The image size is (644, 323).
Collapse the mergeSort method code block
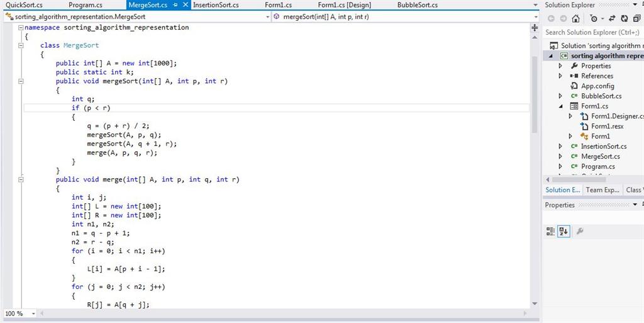click(x=21, y=81)
